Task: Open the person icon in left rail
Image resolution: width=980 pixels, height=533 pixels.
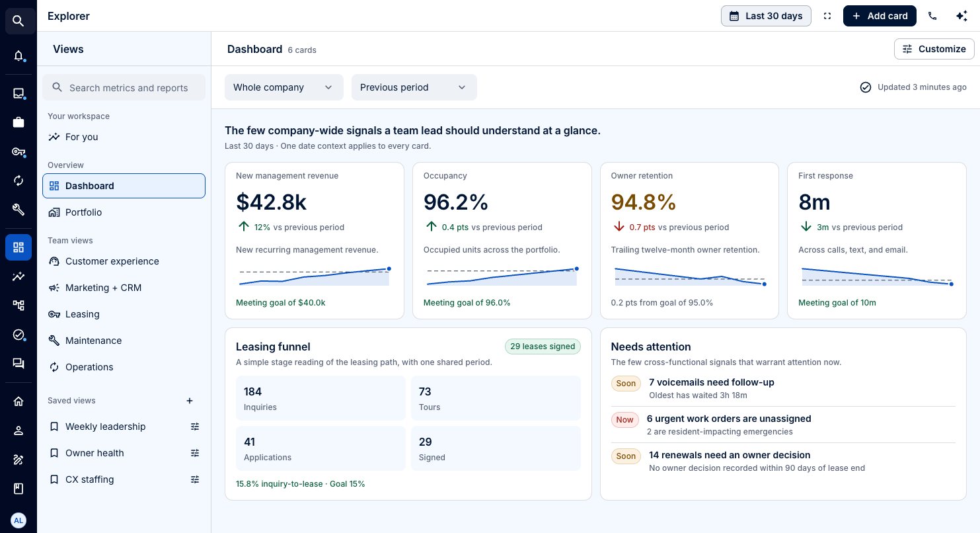Action: tap(19, 430)
